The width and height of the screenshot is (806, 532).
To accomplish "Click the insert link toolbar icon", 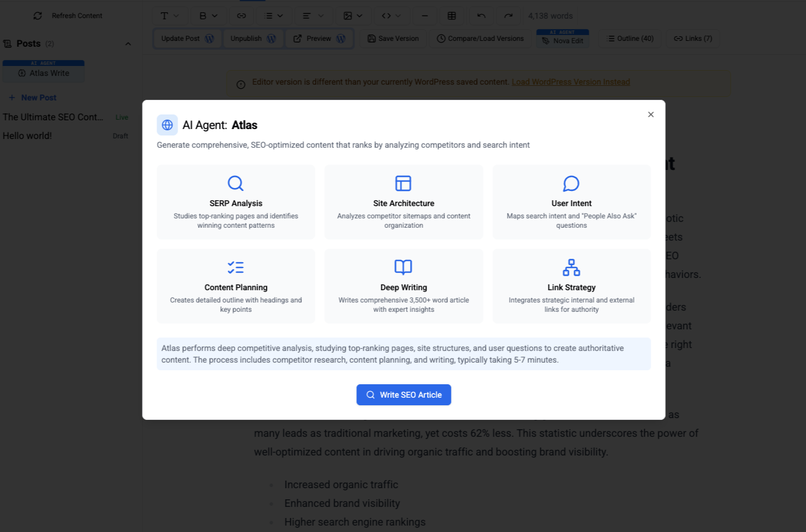I will click(x=242, y=16).
